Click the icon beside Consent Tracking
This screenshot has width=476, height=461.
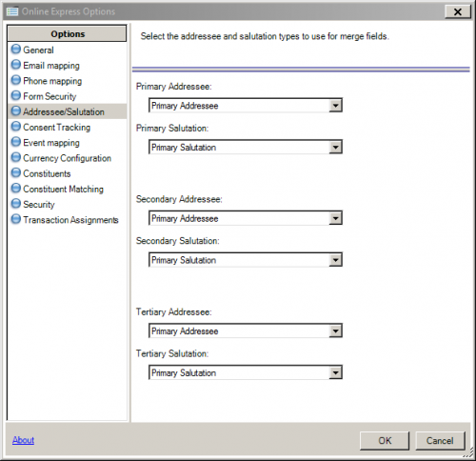16,127
